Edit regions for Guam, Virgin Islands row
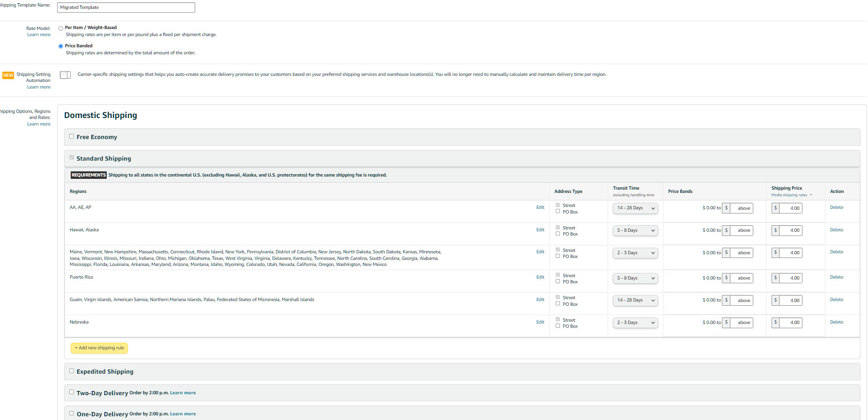868x420 pixels. point(540,300)
